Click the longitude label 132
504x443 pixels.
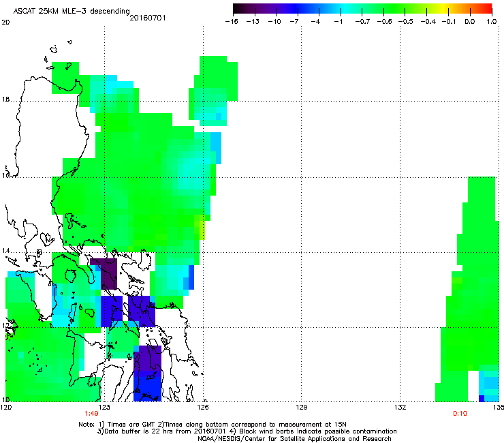(x=400, y=408)
